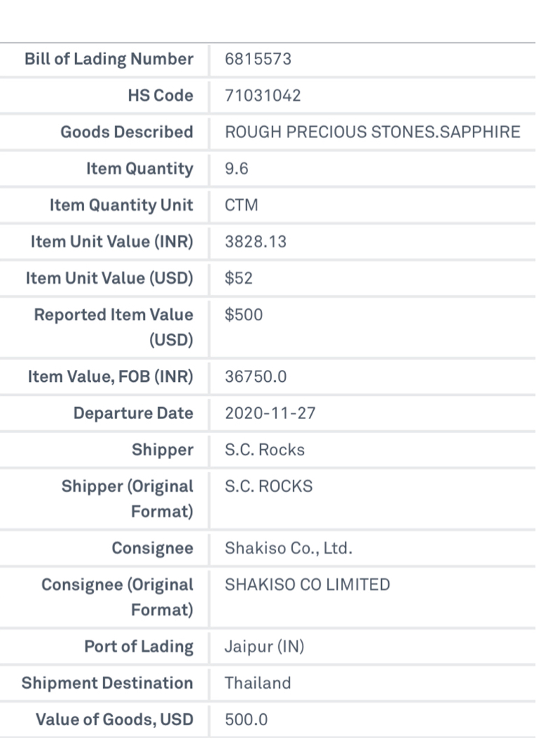The height and width of the screenshot is (756, 536).
Task: Select the $500 reported item value
Action: pyautogui.click(x=244, y=316)
